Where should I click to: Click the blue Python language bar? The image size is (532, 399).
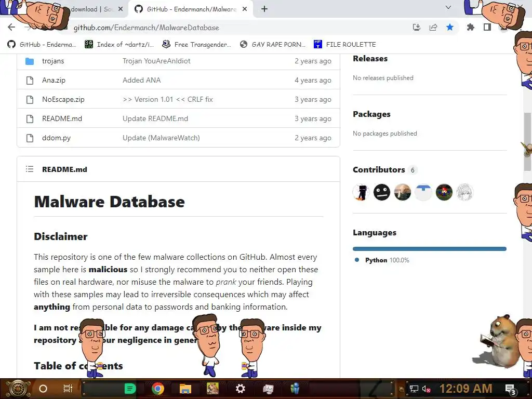tap(430, 249)
